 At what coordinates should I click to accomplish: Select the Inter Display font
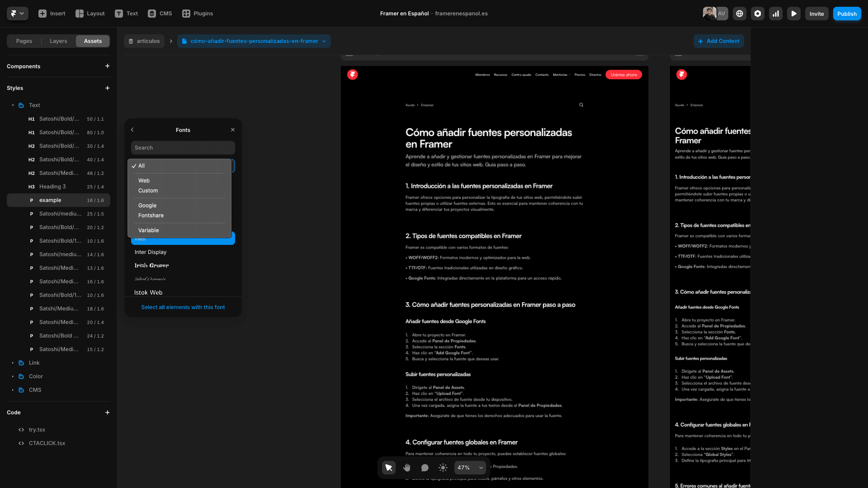click(183, 252)
